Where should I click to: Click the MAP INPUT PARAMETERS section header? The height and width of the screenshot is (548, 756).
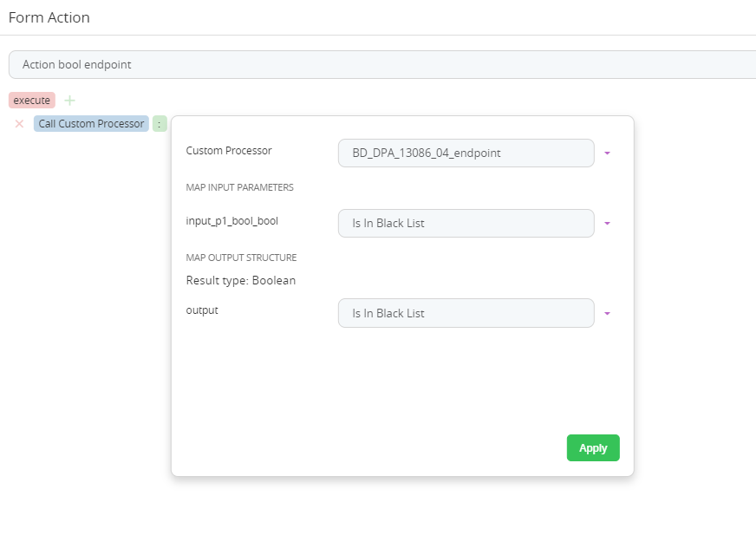point(239,187)
